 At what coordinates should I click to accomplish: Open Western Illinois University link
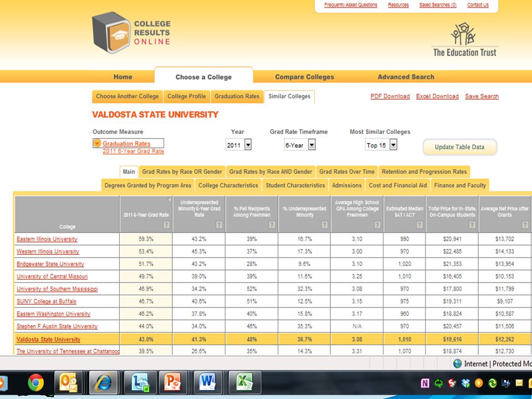48,252
